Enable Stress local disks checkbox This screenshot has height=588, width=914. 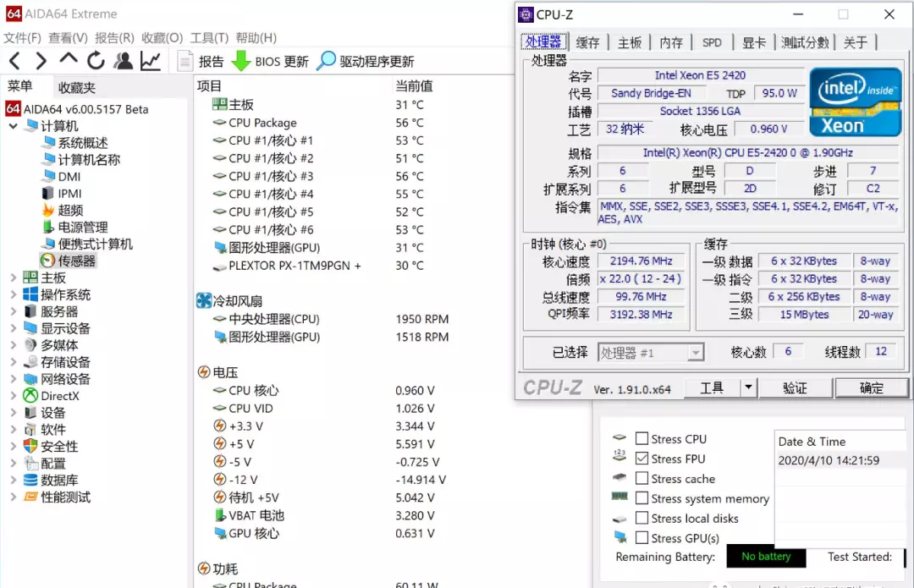[x=641, y=518]
